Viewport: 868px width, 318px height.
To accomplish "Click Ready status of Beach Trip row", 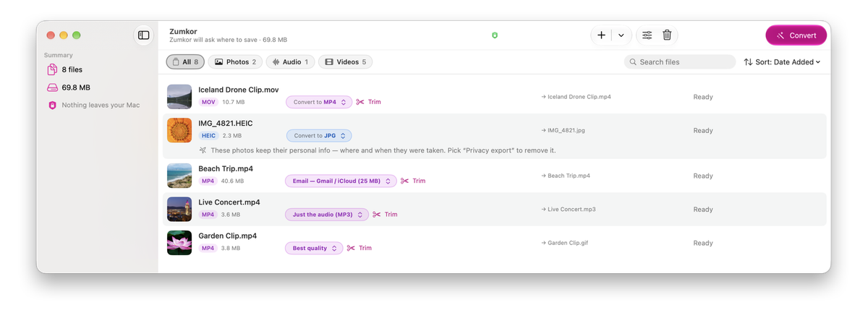I will (703, 176).
